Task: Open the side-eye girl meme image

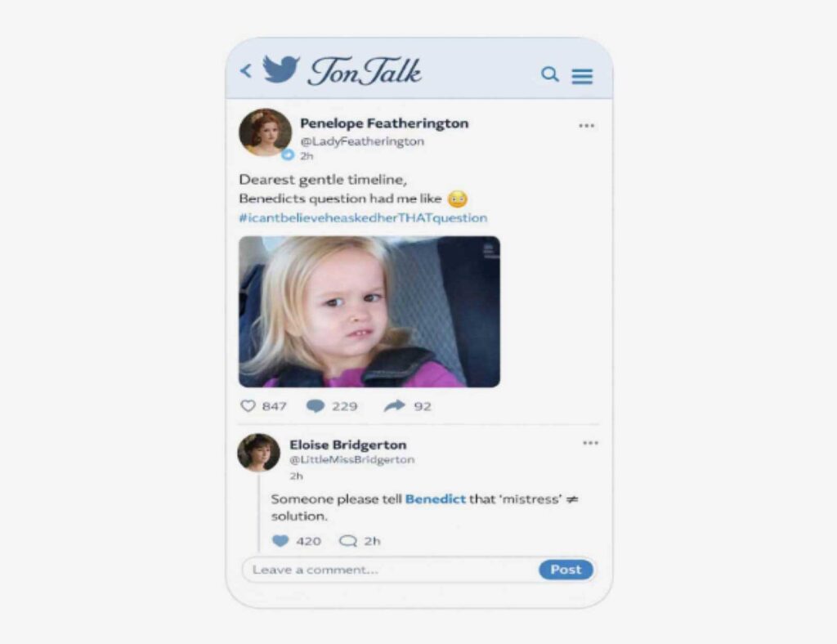Action: 369,311
